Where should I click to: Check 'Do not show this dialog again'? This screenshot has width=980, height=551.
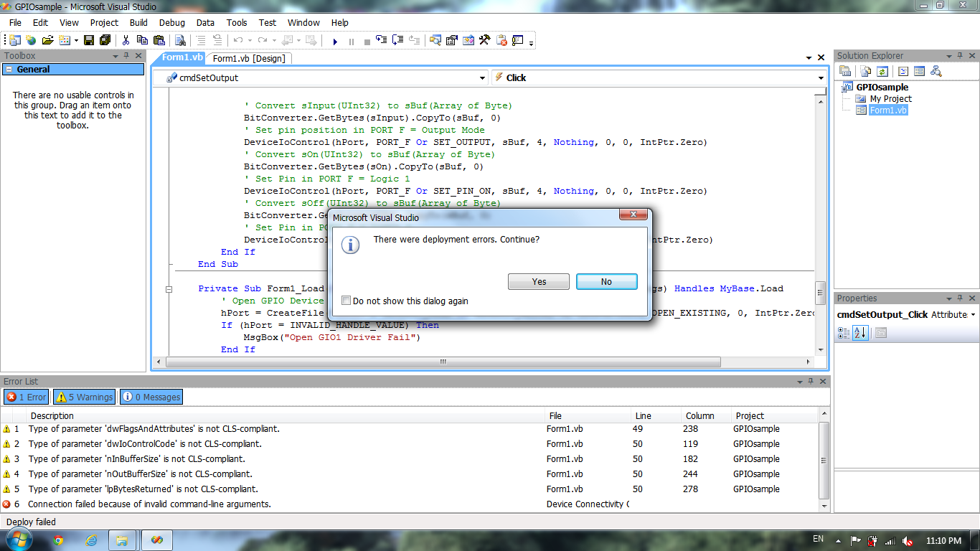[347, 301]
